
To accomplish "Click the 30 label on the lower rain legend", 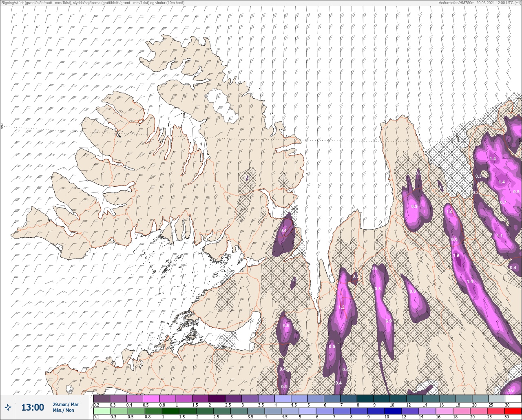I will pos(507,417).
